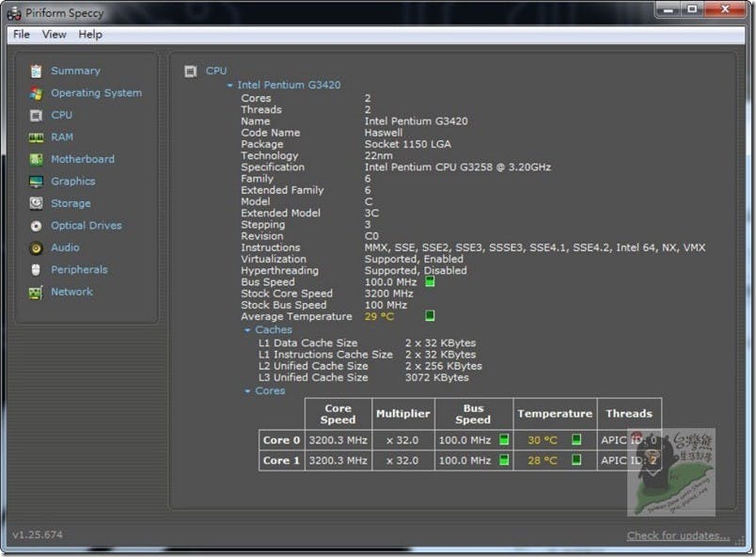The width and height of the screenshot is (756, 557).
Task: Maximize the Piriform Speccy window
Action: [x=692, y=9]
